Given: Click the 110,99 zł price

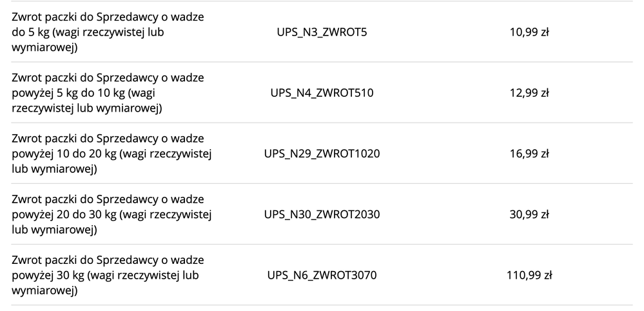Looking at the screenshot, I should point(529,276).
